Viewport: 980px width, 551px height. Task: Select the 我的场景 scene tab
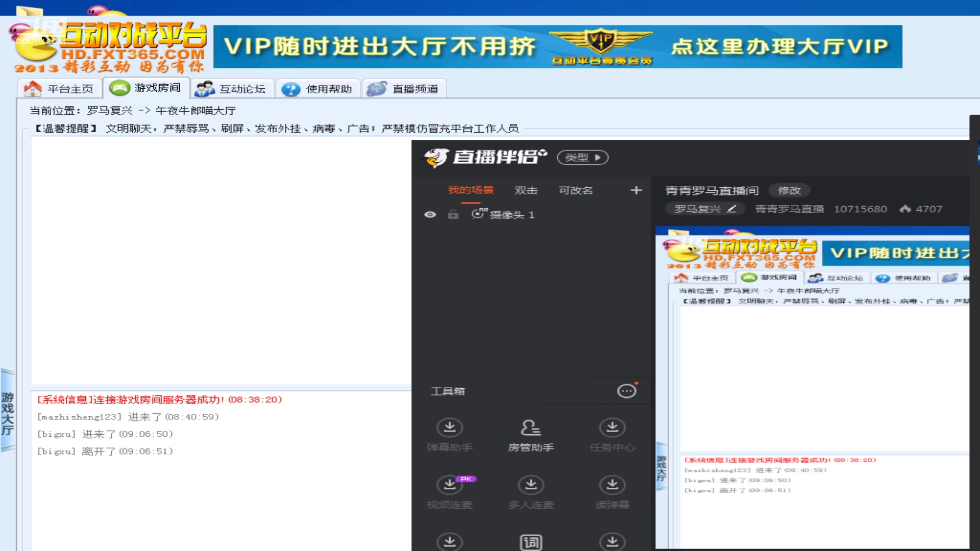tap(470, 190)
